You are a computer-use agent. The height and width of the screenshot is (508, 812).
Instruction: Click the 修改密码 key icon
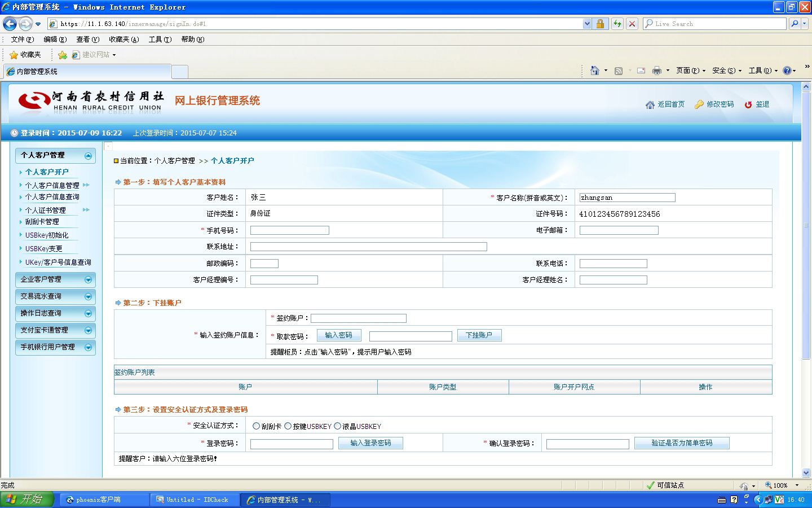coord(699,104)
